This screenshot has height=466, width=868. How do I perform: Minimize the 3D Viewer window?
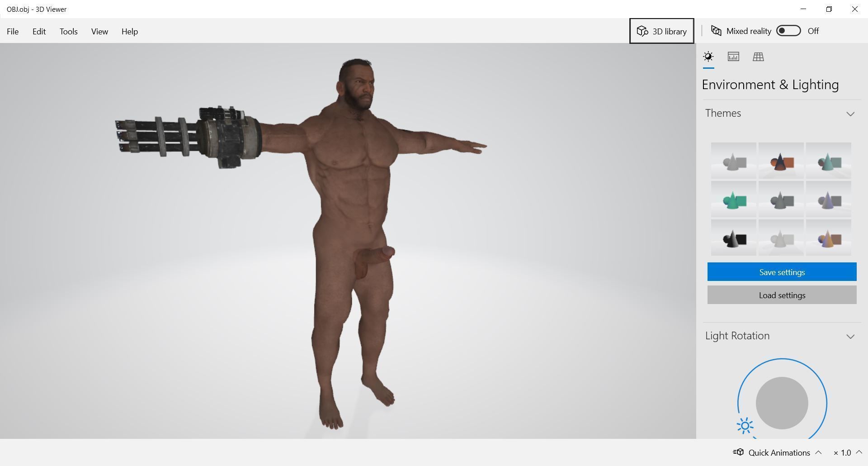pos(803,9)
